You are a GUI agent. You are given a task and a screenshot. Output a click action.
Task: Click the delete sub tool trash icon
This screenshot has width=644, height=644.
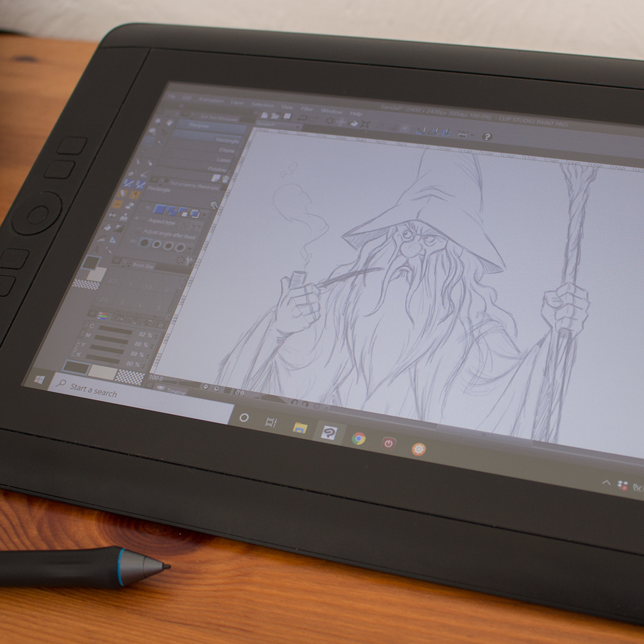tap(225, 179)
